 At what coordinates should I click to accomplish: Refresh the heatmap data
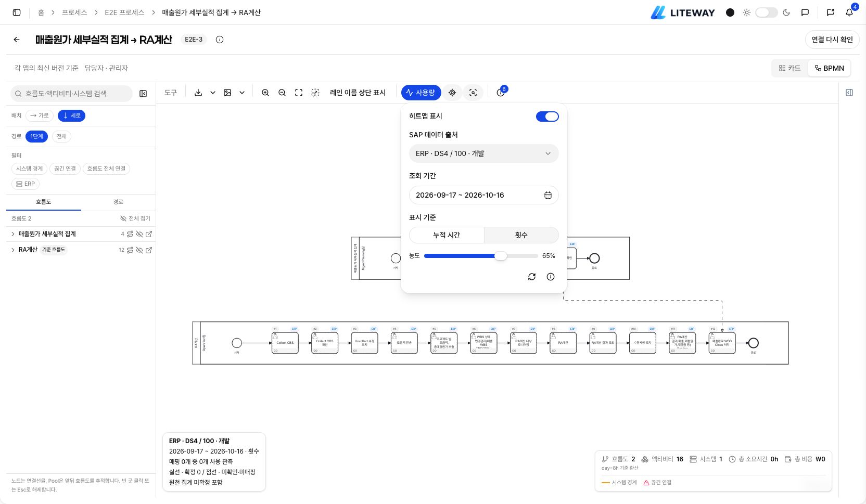[532, 277]
